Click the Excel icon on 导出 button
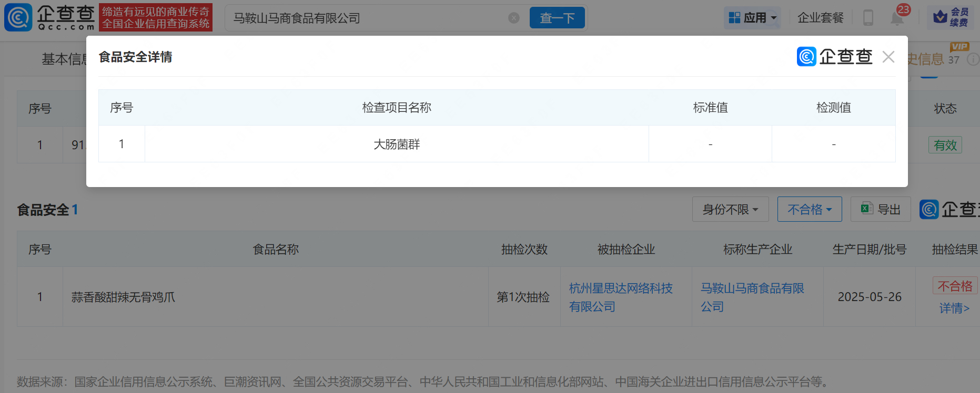The image size is (980, 393). click(x=866, y=209)
